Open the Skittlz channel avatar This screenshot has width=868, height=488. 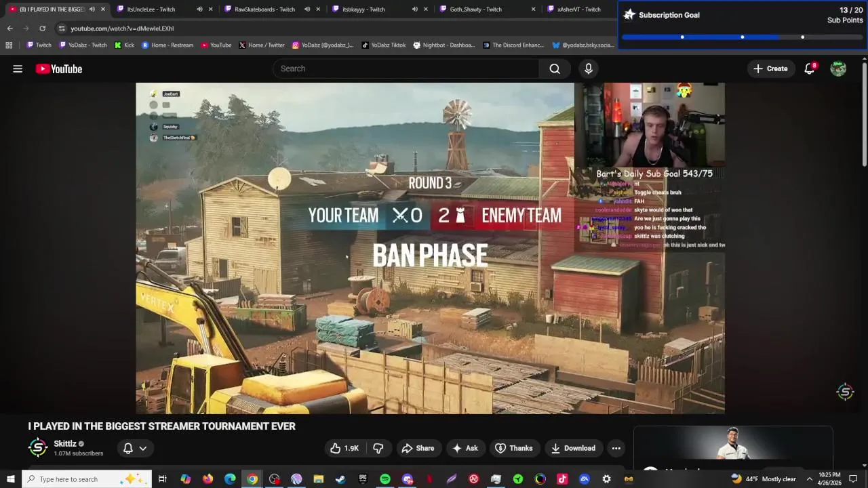point(38,447)
